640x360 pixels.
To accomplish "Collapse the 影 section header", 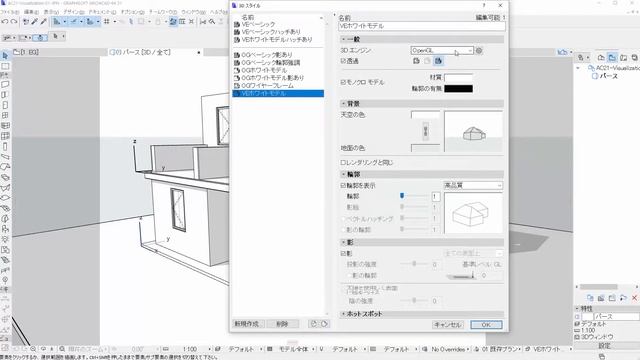I will pos(422,242).
